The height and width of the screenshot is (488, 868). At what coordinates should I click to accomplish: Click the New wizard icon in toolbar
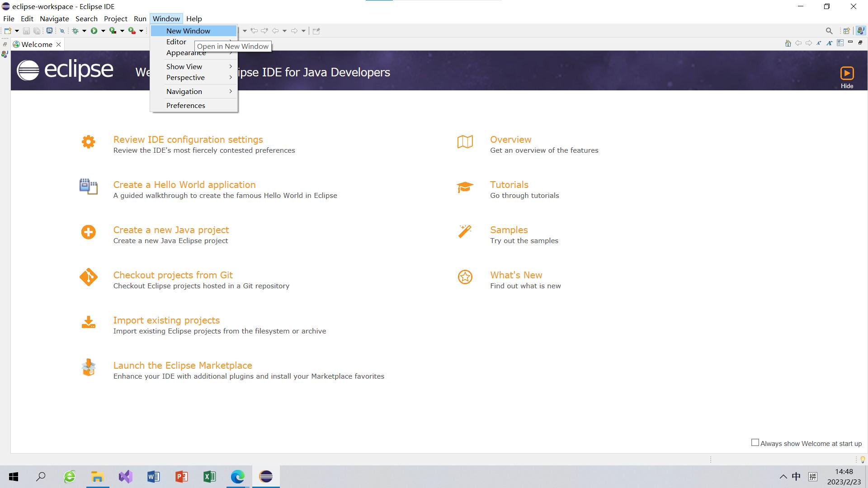tap(8, 31)
